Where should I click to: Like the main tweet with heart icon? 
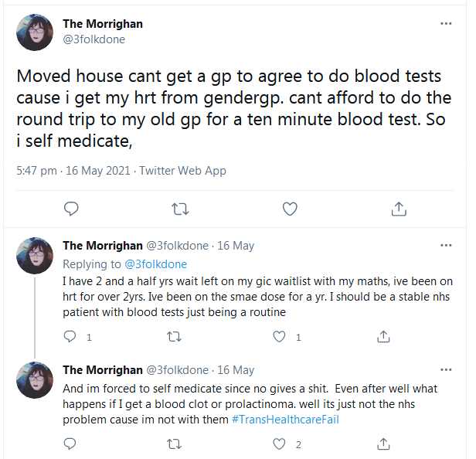click(x=290, y=209)
